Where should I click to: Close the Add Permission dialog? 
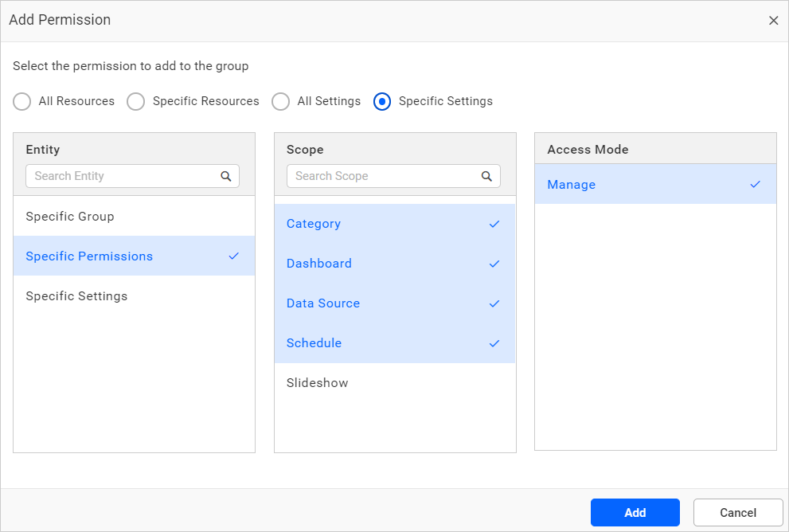tap(773, 21)
